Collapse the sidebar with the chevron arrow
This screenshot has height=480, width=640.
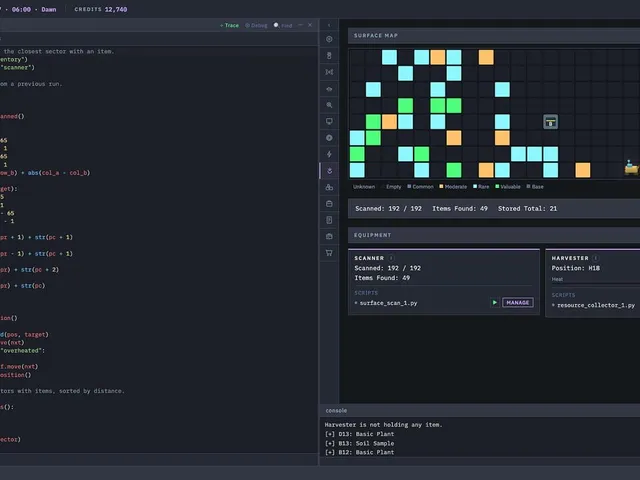point(329,25)
